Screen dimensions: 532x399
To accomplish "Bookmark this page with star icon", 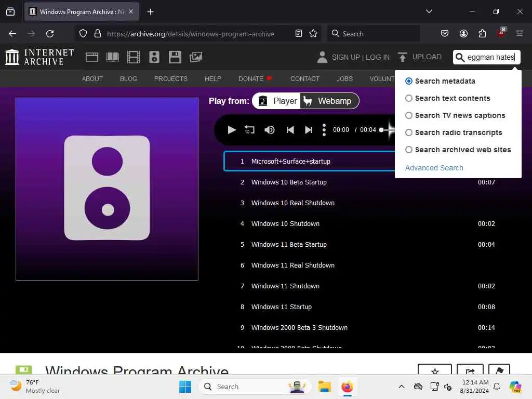I will point(313,33).
